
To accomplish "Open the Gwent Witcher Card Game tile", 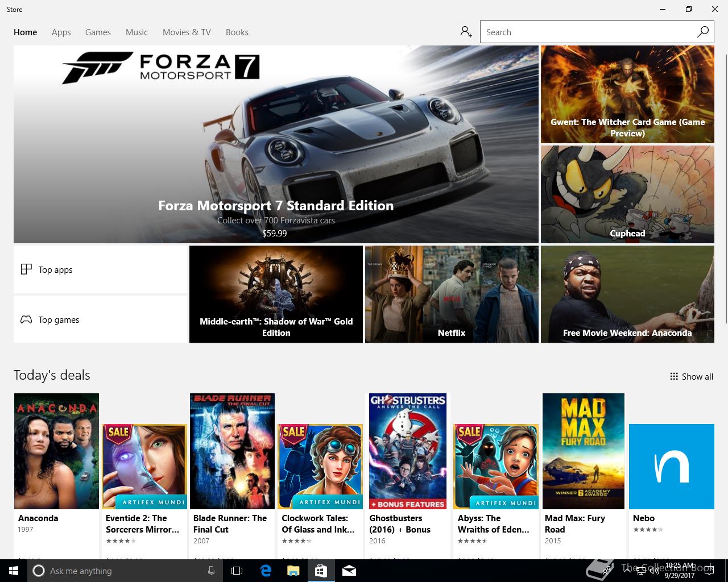I will pyautogui.click(x=627, y=94).
